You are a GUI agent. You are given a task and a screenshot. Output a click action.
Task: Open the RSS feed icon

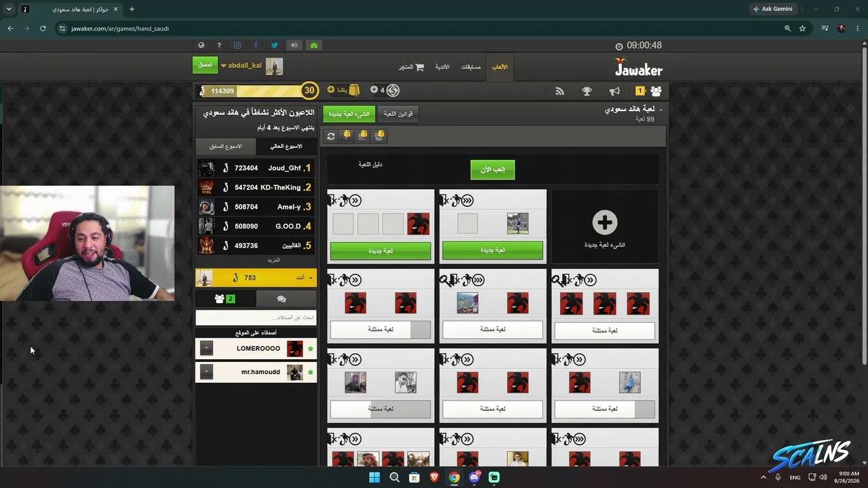(x=559, y=91)
